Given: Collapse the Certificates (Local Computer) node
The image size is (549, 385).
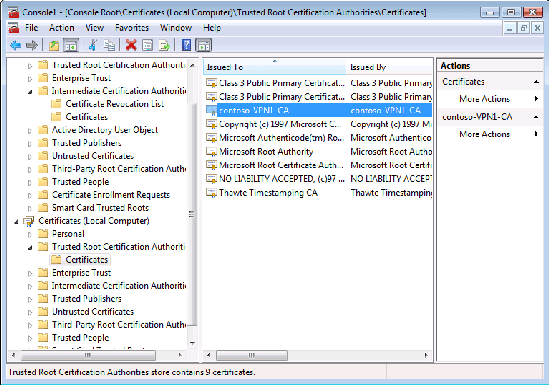Looking at the screenshot, I should click(16, 222).
